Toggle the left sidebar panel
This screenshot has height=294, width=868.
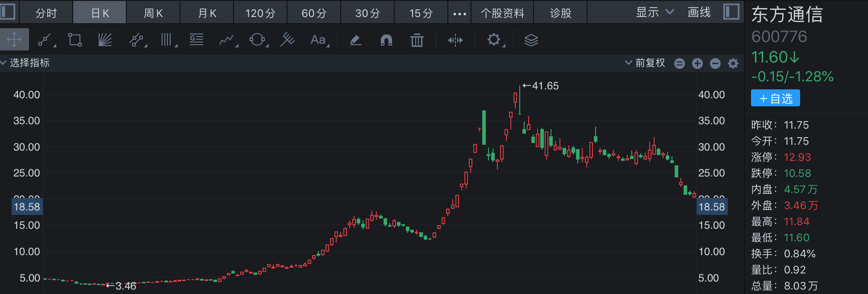[8, 12]
